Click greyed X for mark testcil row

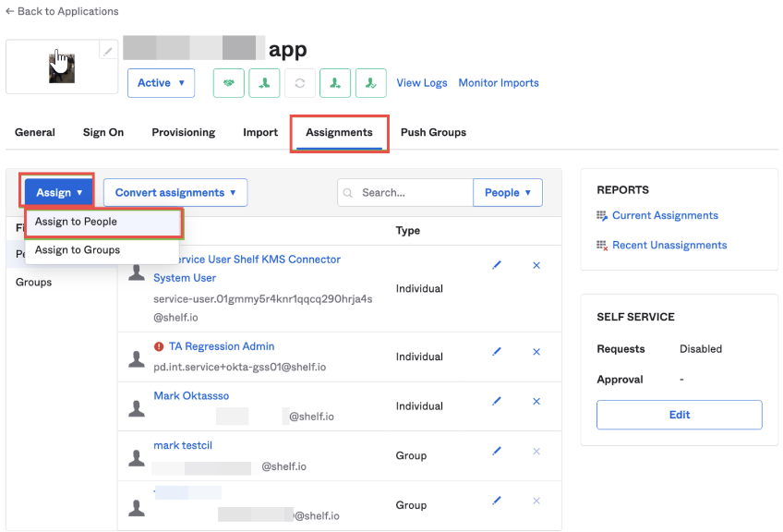point(536,451)
